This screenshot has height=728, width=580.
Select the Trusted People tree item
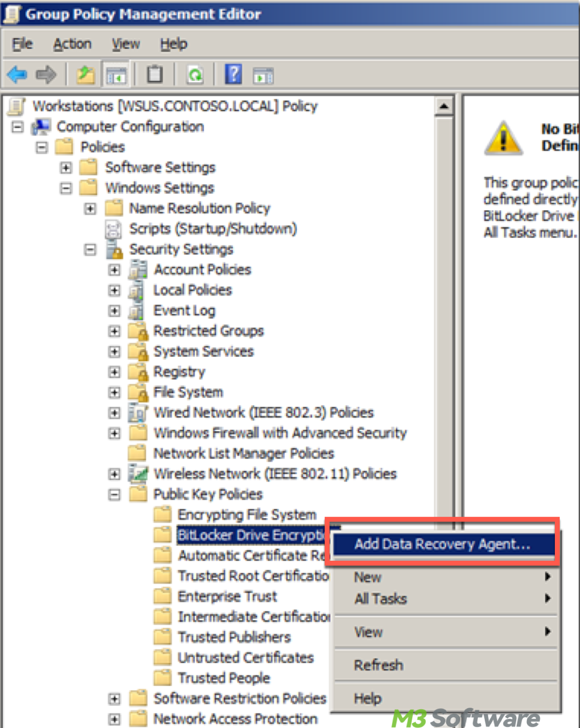click(x=224, y=678)
